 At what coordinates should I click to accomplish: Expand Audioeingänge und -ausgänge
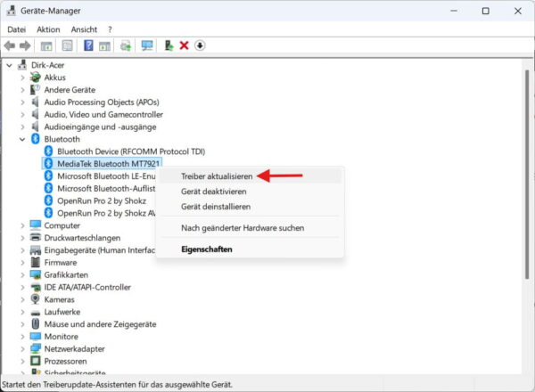(22, 127)
